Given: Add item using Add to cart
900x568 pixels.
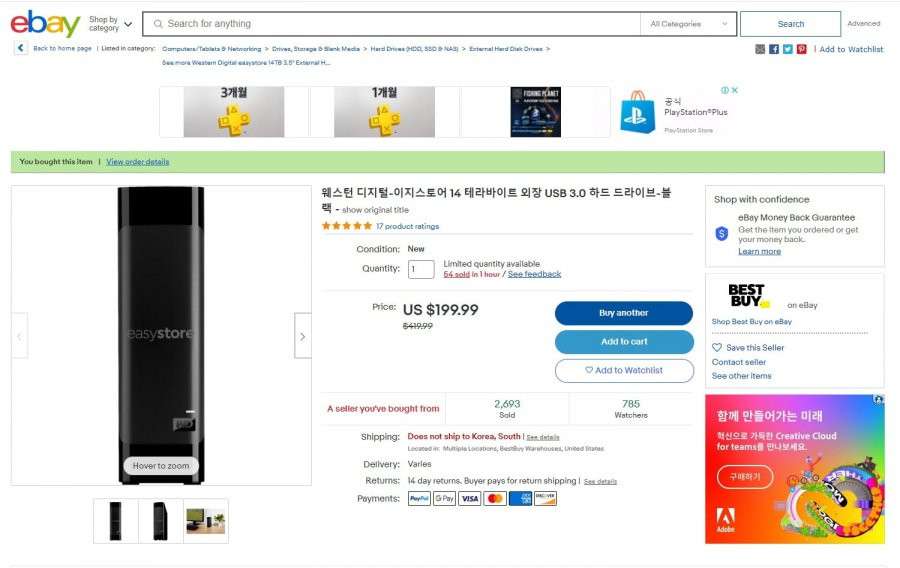Looking at the screenshot, I should point(624,342).
